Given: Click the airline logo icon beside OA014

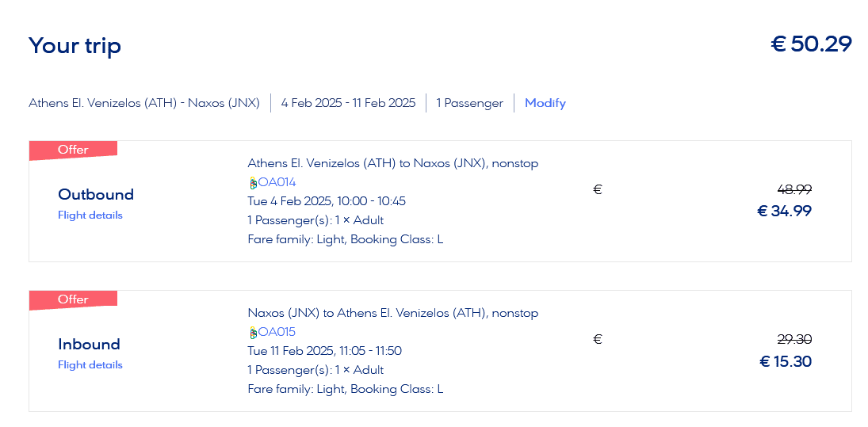Looking at the screenshot, I should coord(253,183).
